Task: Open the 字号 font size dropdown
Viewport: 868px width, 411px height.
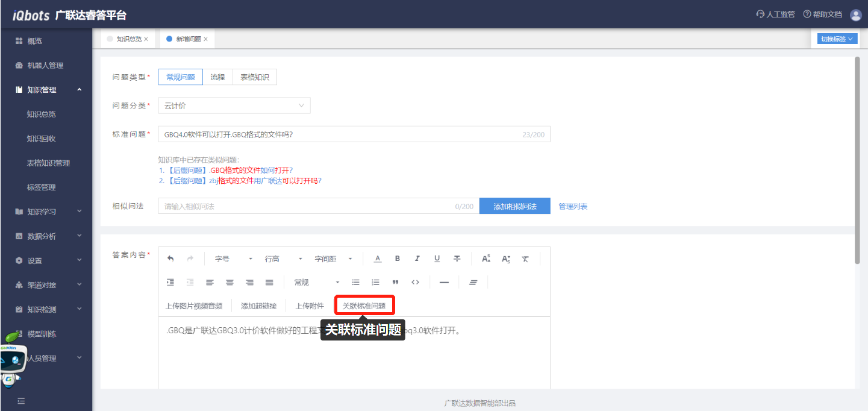Action: [233, 259]
